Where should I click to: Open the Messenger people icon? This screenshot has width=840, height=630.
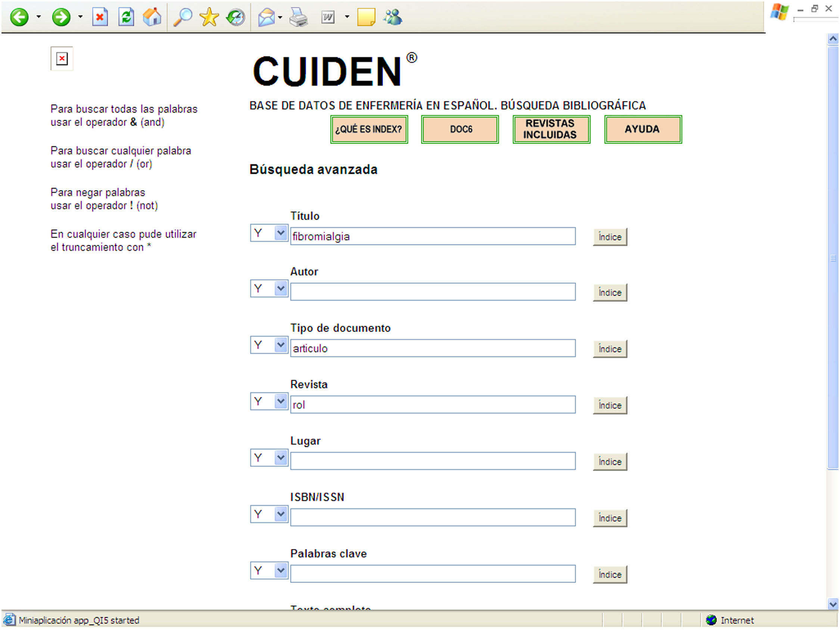[393, 17]
